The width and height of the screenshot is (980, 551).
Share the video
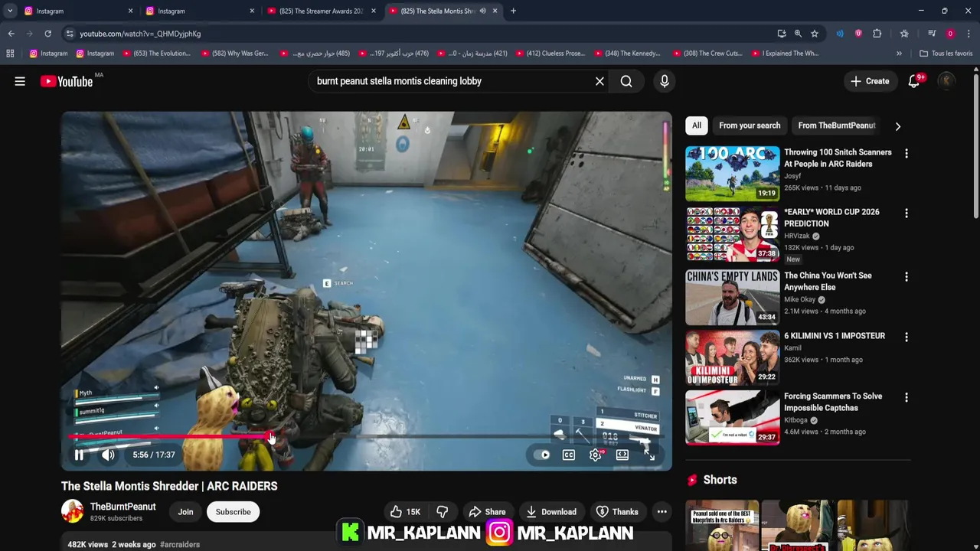487,512
